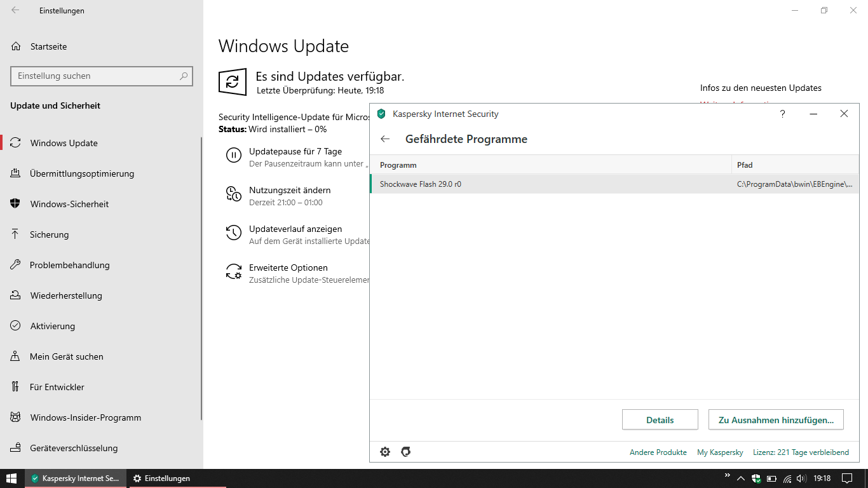
Task: Minimize the Kaspersky window
Action: pyautogui.click(x=813, y=114)
